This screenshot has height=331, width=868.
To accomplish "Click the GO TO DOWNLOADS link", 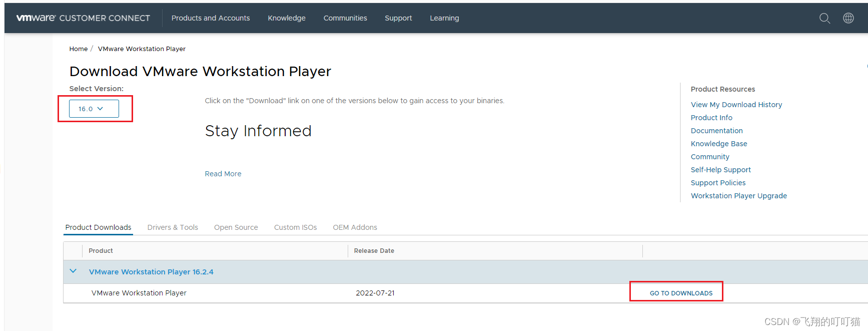I will pos(681,293).
